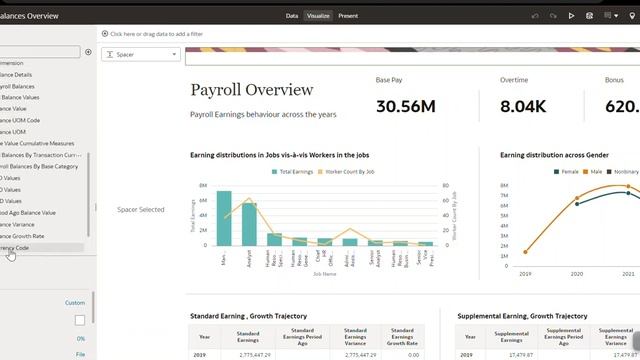
Task: Click the Total Earnings legend swatch
Action: 274,172
